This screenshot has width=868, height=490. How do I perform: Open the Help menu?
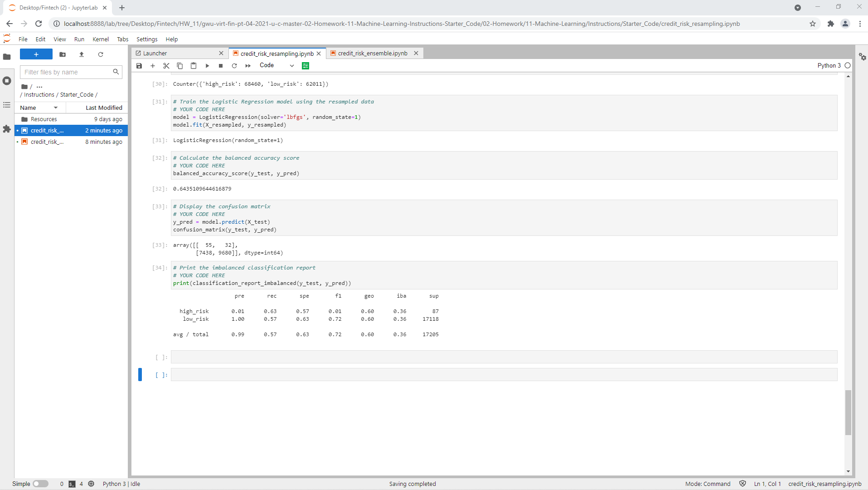[172, 39]
